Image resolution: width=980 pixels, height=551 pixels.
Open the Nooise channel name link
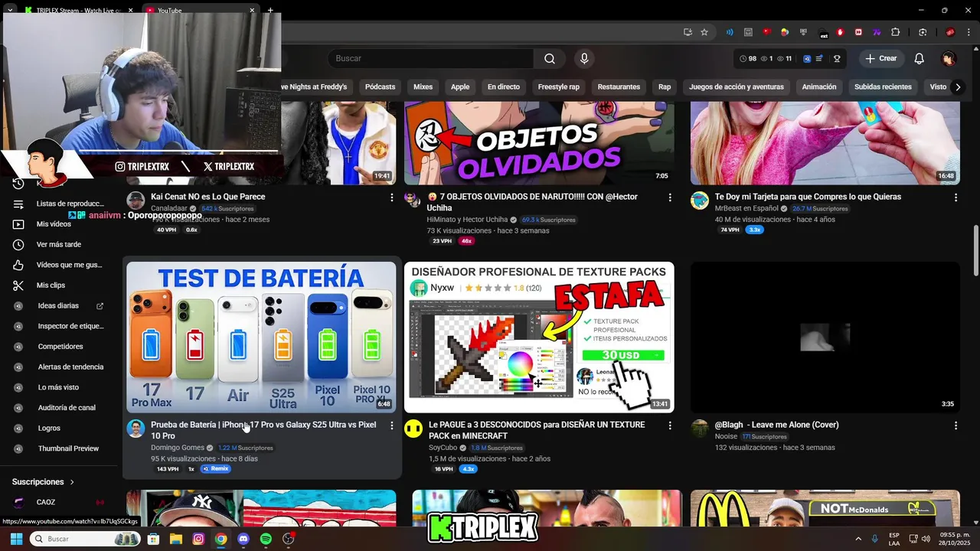click(726, 437)
